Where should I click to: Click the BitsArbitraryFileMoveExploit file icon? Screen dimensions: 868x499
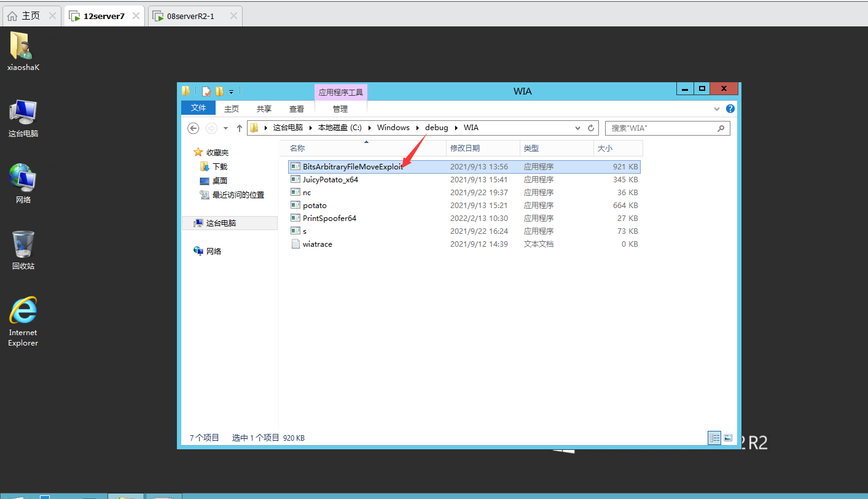[295, 166]
